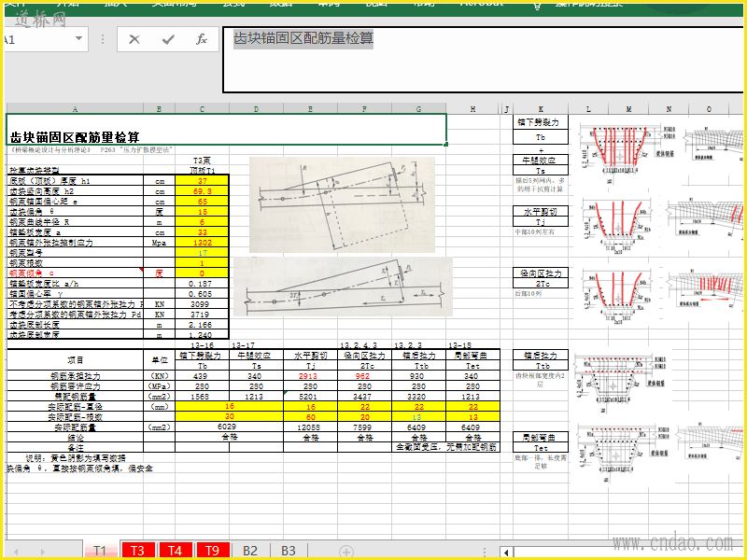Click the horizontal scrollbar left arrow
This screenshot has height=560, width=747.
coord(506,553)
